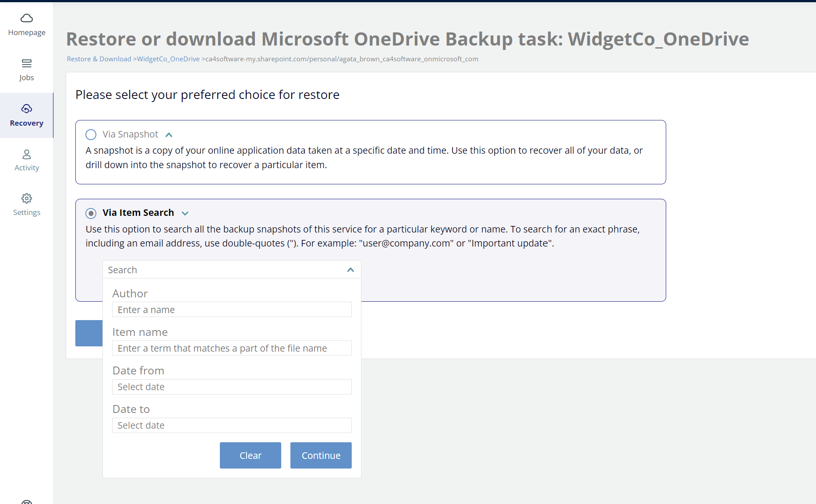Select the Recovery menu label
Viewport: 816px width, 504px height.
click(x=27, y=123)
